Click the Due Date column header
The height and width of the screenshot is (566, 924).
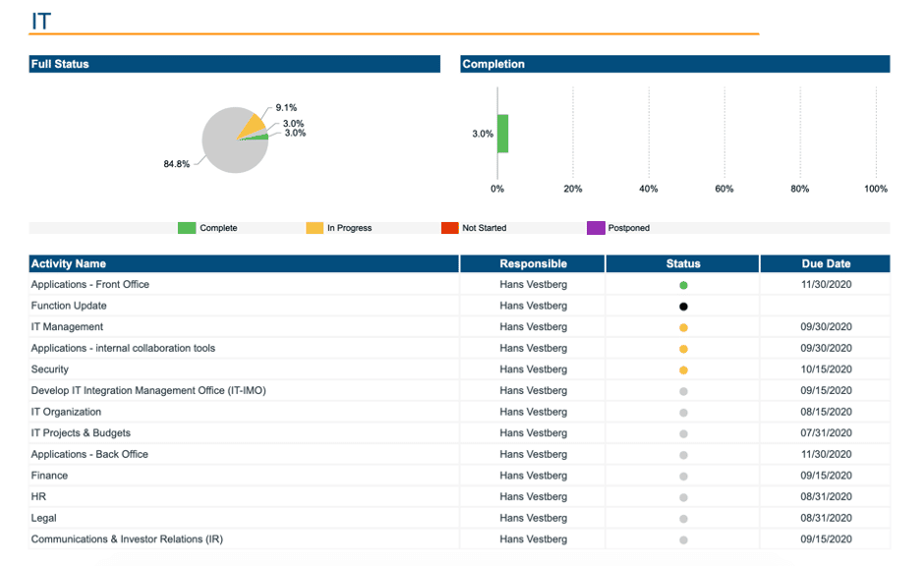[x=825, y=264]
